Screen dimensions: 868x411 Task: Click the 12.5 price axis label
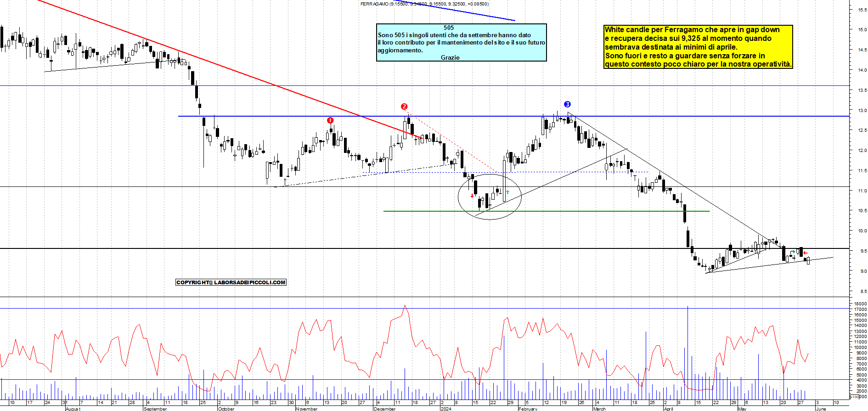[862, 130]
